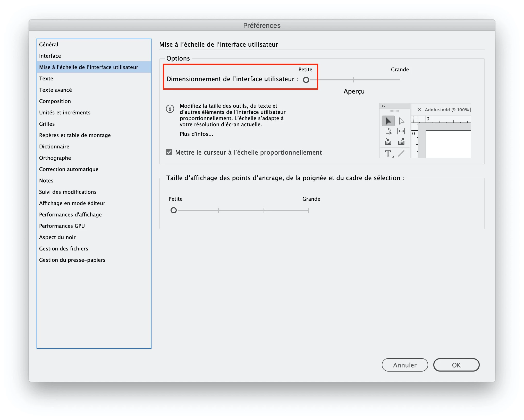This screenshot has height=420, width=524.
Task: Confirm preferences with OK
Action: [x=456, y=365]
